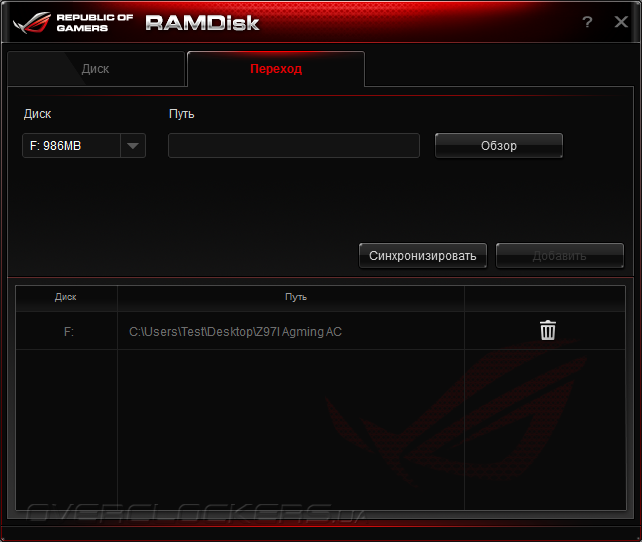Click the Синхронизировать button
Viewport: 642px width, 542px height.
(x=423, y=256)
